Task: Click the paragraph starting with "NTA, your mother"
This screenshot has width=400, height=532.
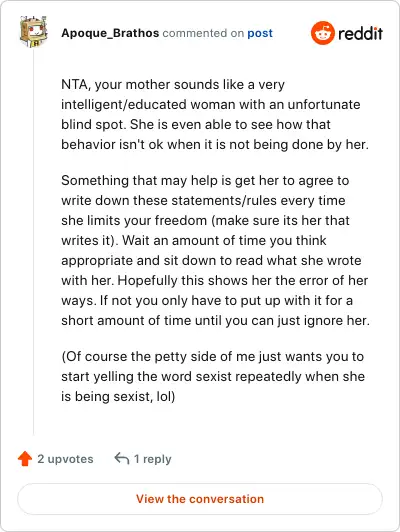Action: point(215,115)
